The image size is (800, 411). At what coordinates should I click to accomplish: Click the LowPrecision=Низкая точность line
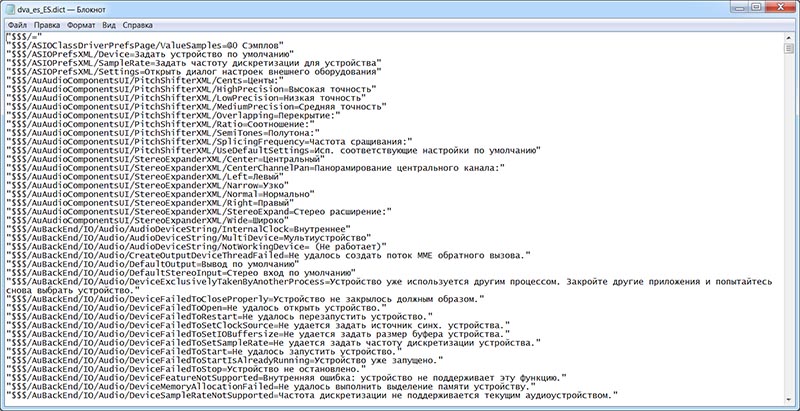point(186,98)
